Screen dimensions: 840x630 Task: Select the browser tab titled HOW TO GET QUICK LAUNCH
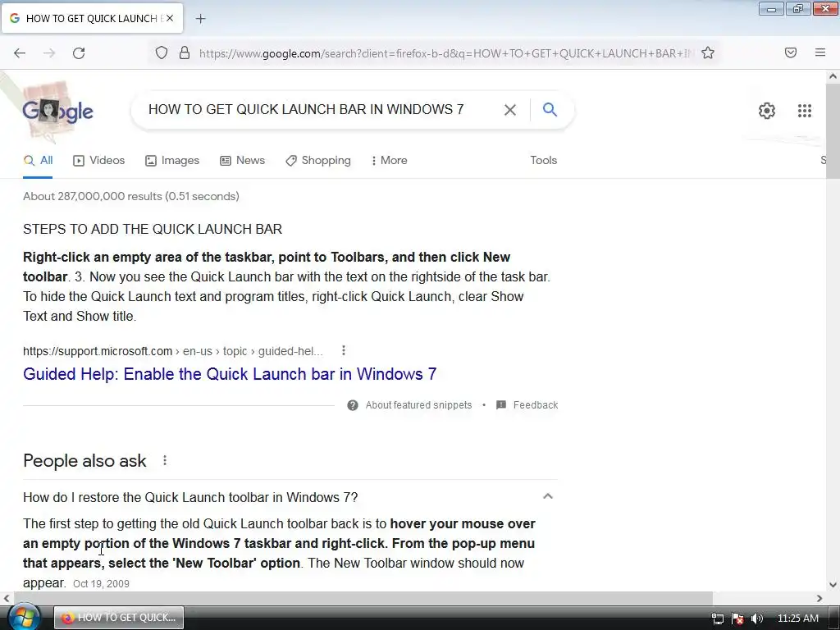92,18
